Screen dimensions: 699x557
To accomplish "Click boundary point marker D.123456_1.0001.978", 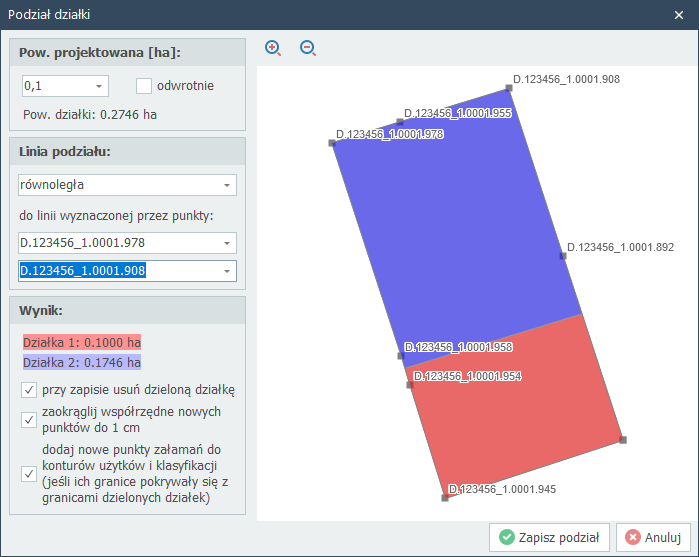I will pos(332,143).
